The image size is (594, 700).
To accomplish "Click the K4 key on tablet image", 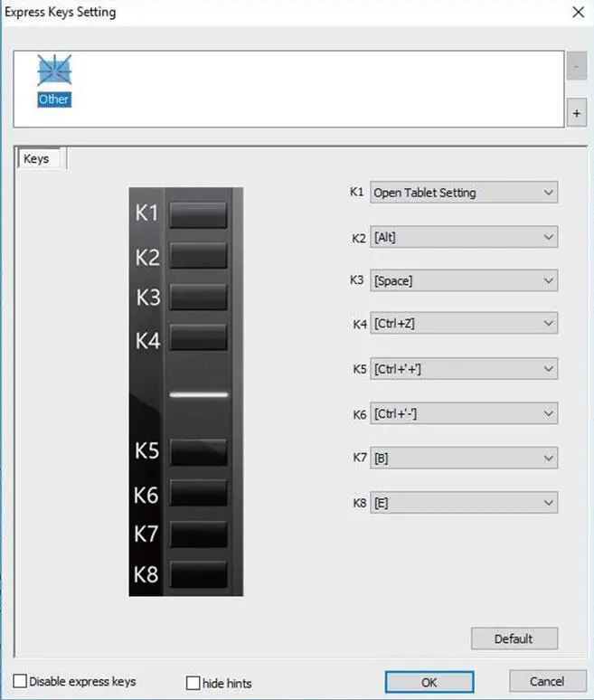I will point(198,337).
